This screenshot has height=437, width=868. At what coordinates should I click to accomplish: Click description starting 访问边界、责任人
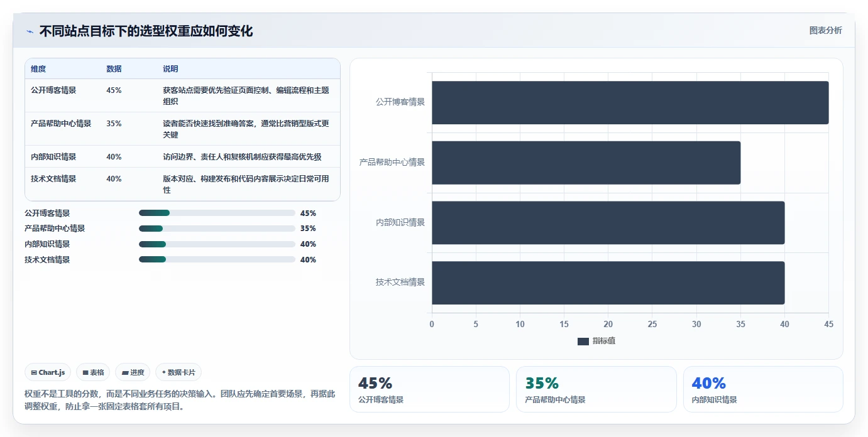coord(242,157)
